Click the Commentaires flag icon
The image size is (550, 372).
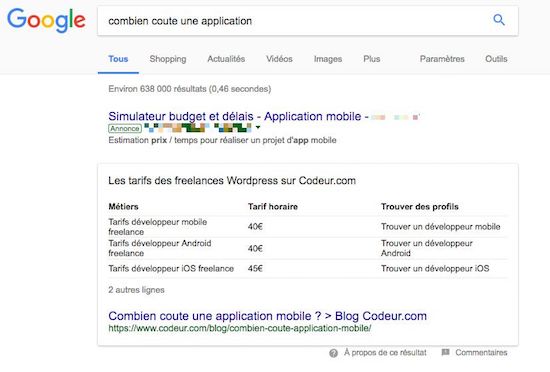445,352
